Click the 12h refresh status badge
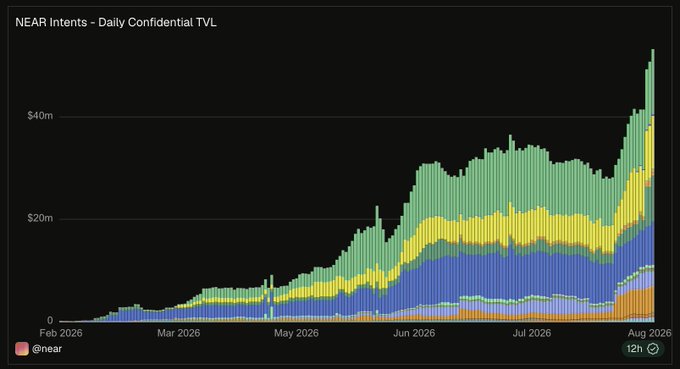This screenshot has height=369, width=680. (643, 349)
